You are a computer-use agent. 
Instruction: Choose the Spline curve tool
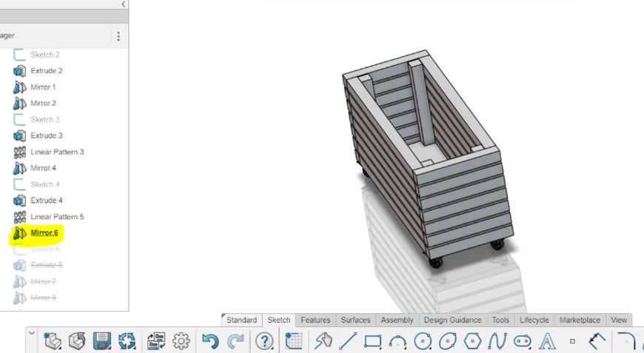[497, 340]
